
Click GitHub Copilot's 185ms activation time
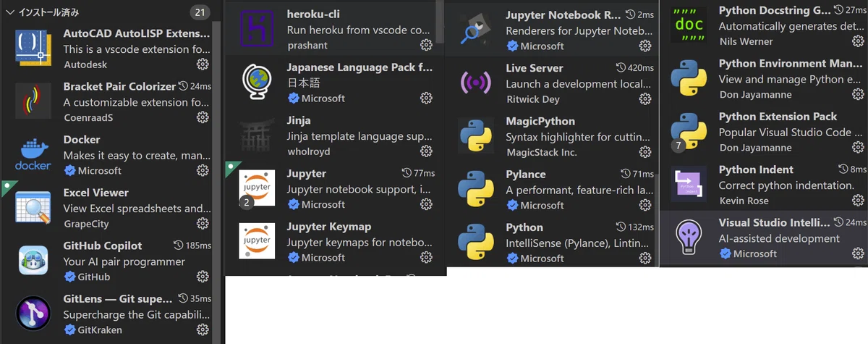(x=192, y=246)
